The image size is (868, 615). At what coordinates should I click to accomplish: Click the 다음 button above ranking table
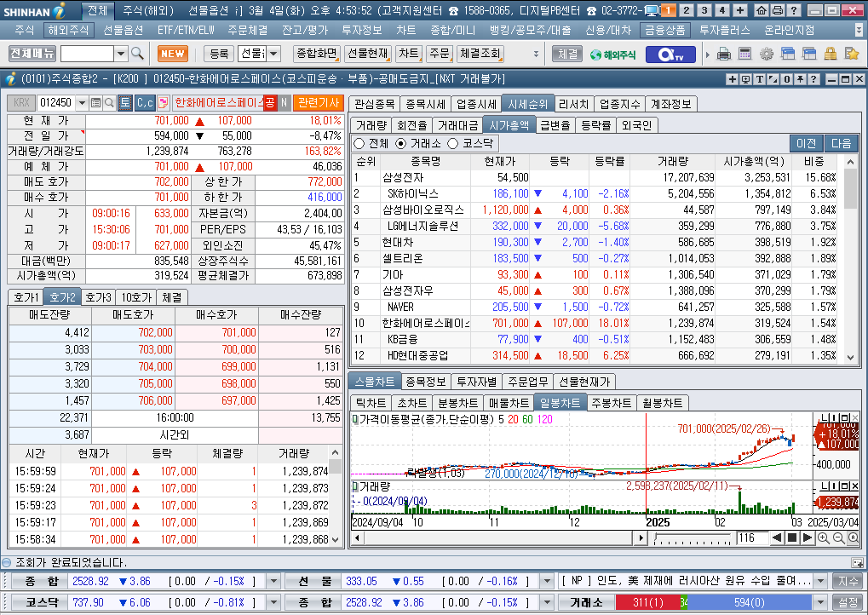pos(841,143)
